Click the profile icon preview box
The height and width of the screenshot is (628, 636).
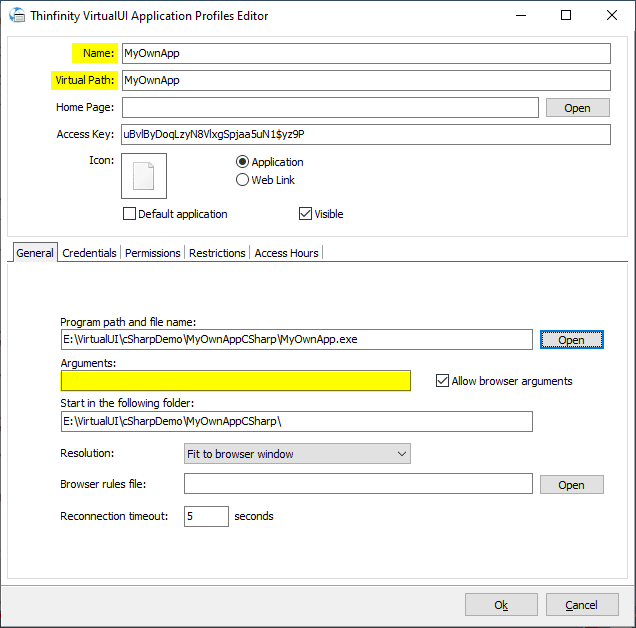click(x=144, y=176)
